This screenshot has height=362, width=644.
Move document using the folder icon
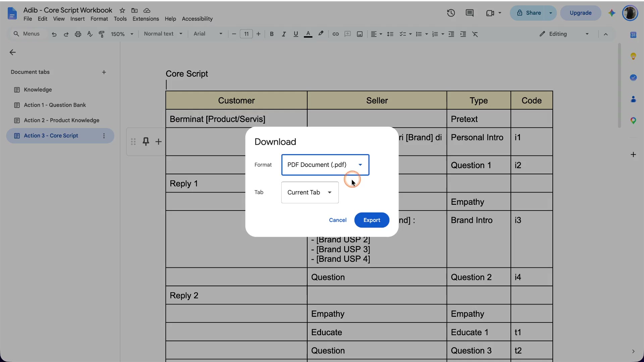[x=135, y=10]
